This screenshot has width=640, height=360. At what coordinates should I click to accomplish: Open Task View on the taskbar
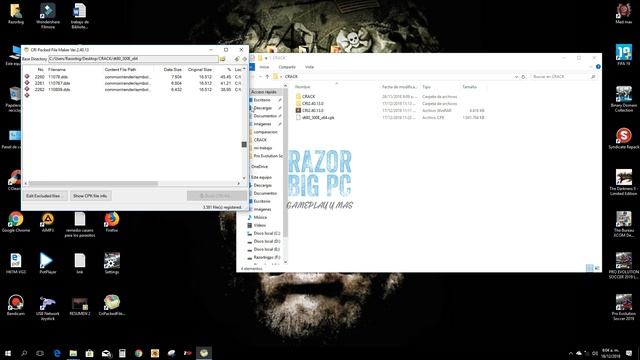pos(40,353)
